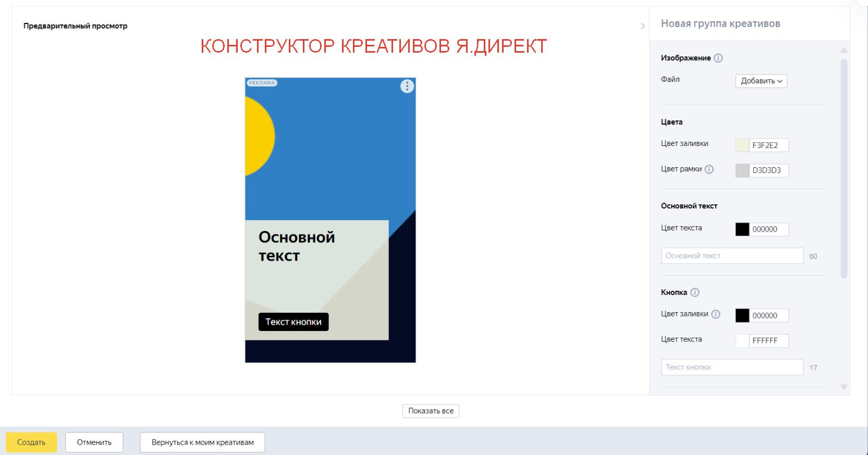
Task: Click the scrollbar down arrow in settings panel
Action: click(844, 387)
